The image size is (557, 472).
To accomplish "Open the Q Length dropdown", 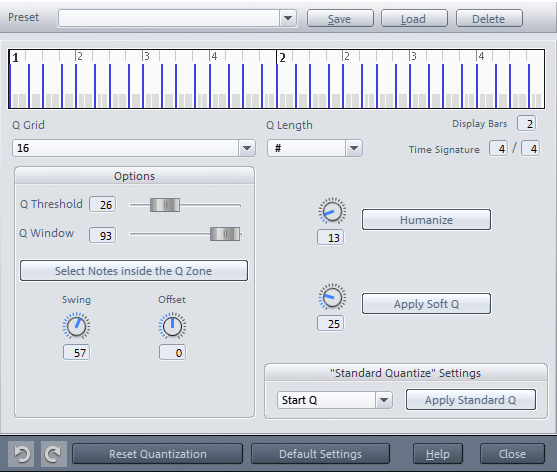I will coord(354,148).
